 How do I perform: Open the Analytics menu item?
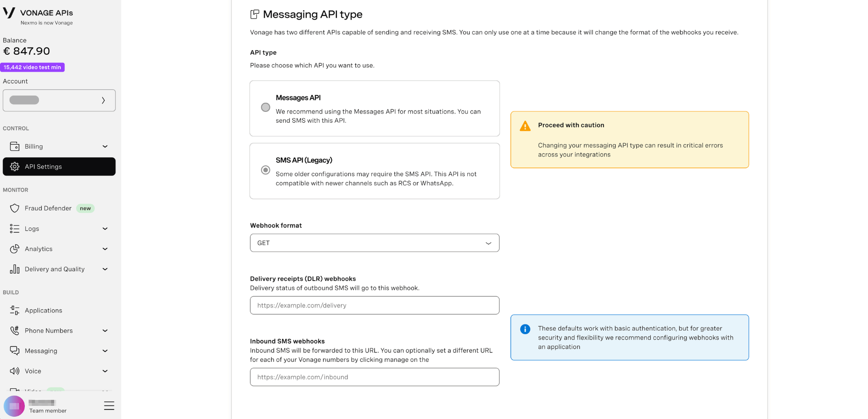(59, 249)
